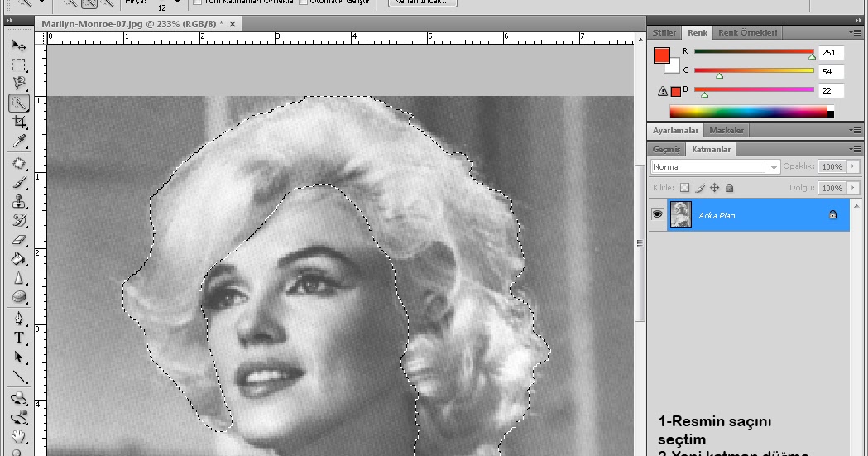The image size is (868, 456).
Task: Select the Eyedropper tool
Action: [19, 142]
